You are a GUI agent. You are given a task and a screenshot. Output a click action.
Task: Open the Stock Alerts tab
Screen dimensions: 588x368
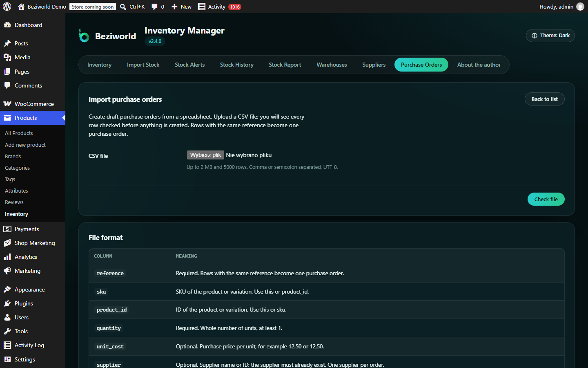pyautogui.click(x=189, y=65)
